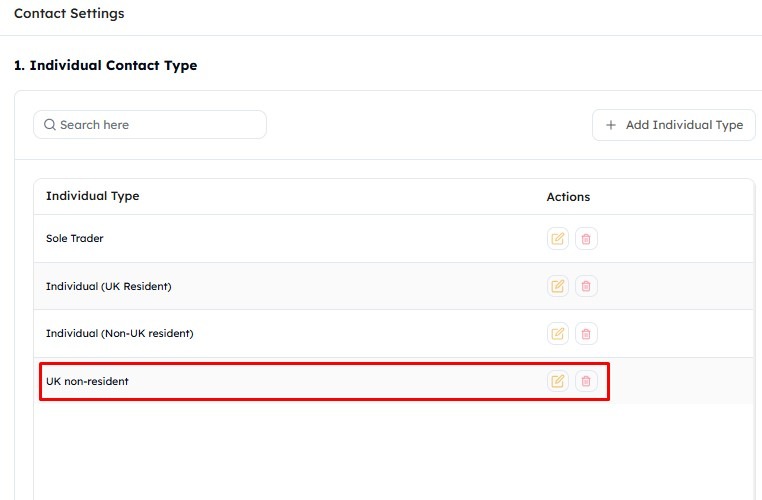The width and height of the screenshot is (762, 500).
Task: Click the Contact Settings page title
Action: click(x=69, y=14)
